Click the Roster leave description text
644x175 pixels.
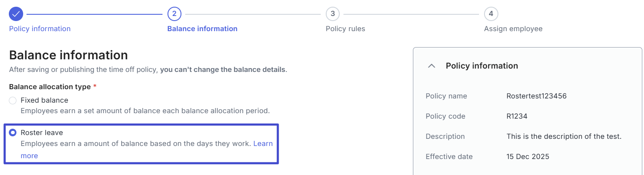(x=136, y=143)
